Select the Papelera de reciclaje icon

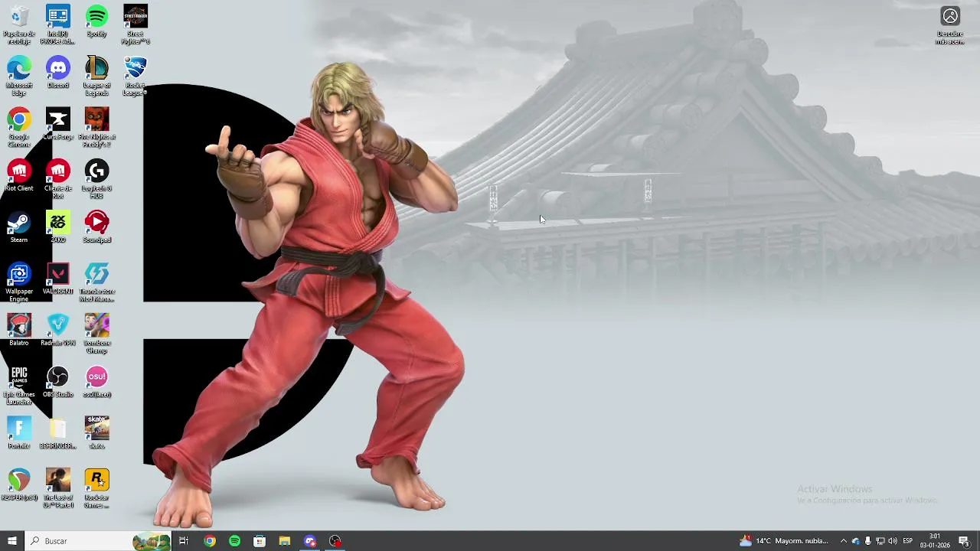point(19,25)
